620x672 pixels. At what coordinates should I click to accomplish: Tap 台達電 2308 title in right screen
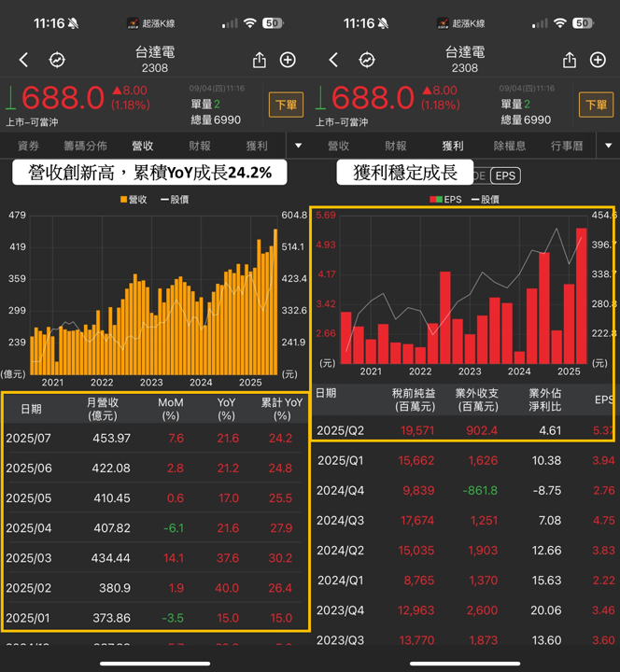click(x=465, y=59)
